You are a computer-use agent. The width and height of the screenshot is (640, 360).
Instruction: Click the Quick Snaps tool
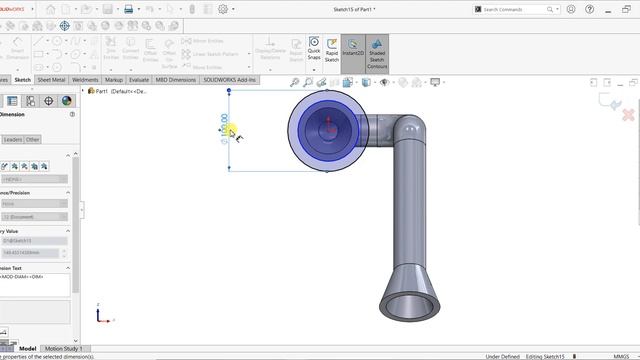314,48
